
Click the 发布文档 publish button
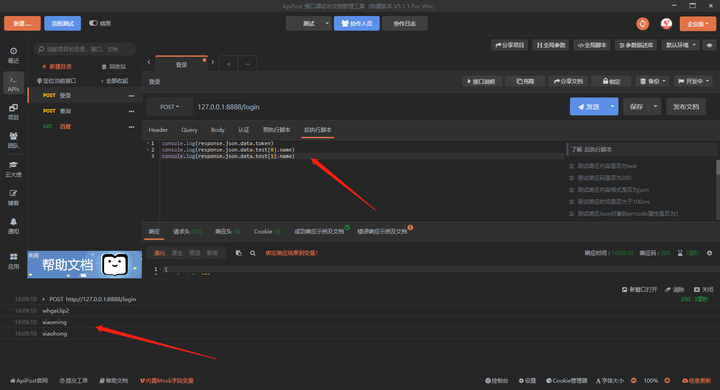[686, 107]
